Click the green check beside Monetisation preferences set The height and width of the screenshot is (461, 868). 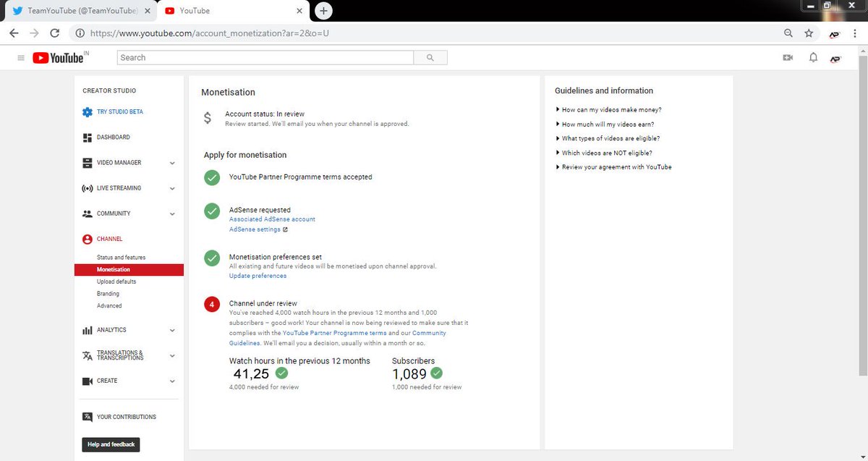[212, 258]
